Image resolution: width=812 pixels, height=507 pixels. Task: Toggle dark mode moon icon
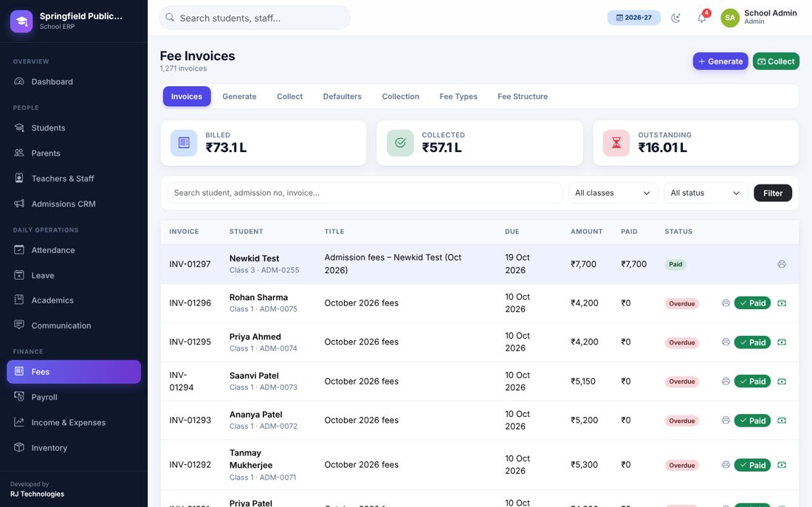[x=675, y=18]
